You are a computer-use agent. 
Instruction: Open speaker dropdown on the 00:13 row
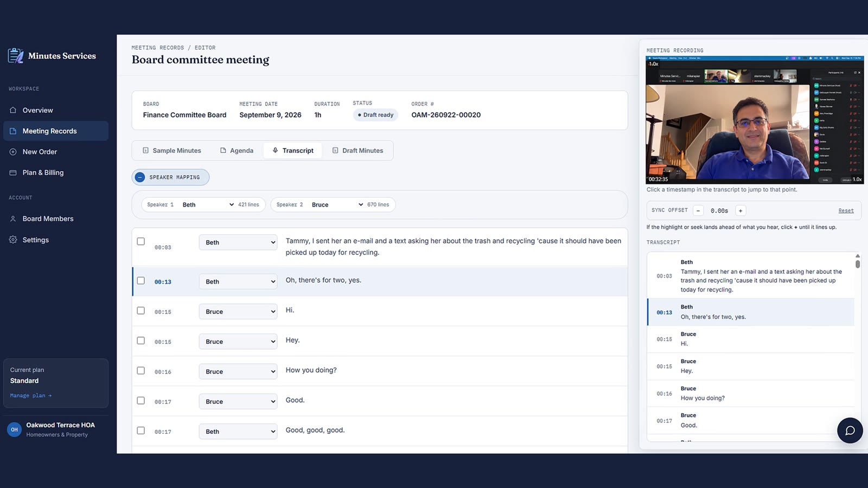[x=238, y=281]
